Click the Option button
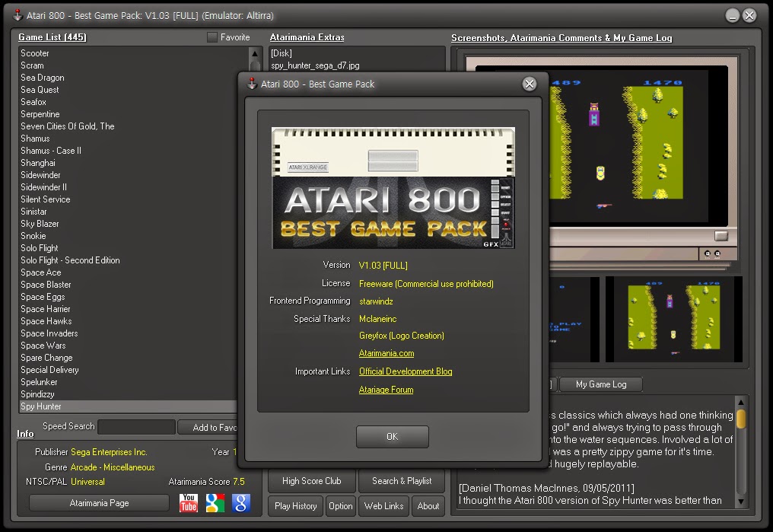Viewport: 773px width, 532px height. (x=341, y=506)
